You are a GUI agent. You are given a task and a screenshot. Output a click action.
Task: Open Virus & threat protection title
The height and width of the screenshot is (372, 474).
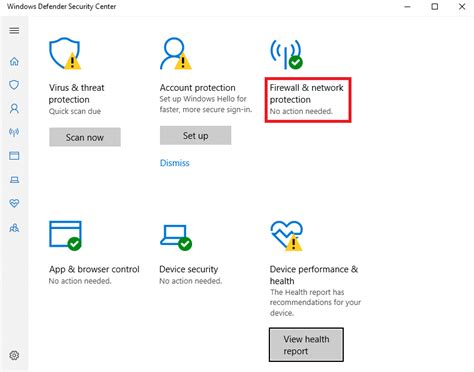tap(77, 94)
